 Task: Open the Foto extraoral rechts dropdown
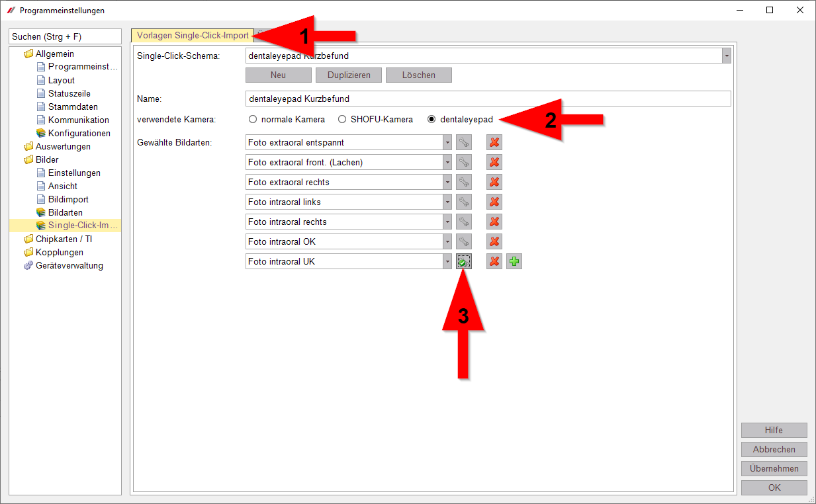coord(447,182)
